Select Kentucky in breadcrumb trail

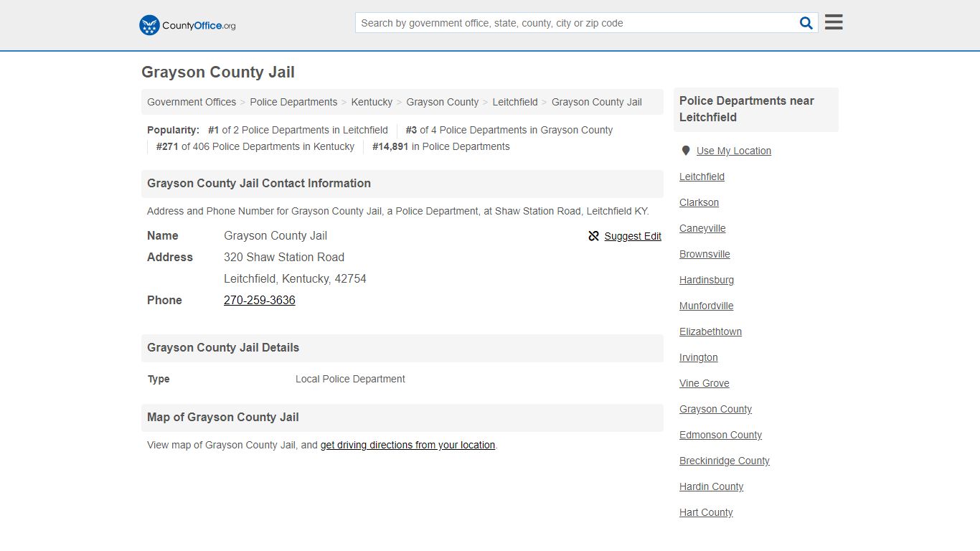372,102
